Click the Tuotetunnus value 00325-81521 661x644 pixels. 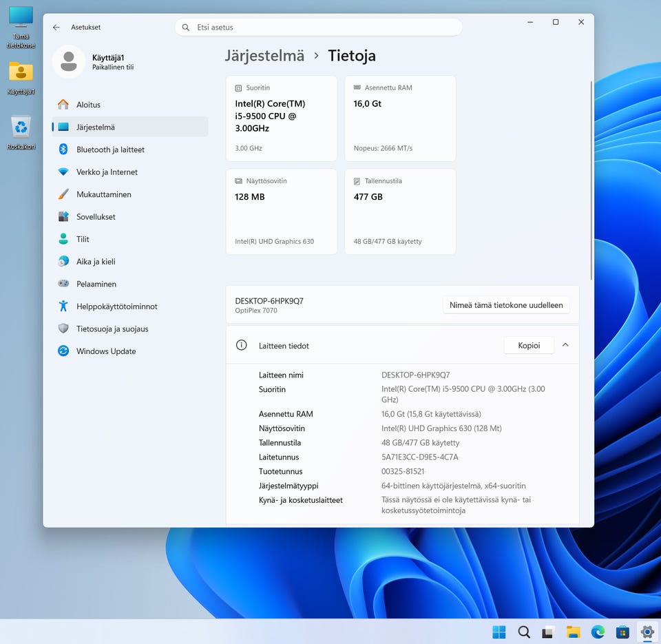pos(403,471)
